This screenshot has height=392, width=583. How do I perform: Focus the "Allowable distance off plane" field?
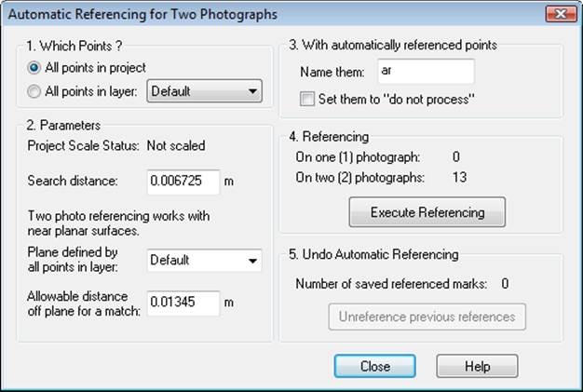pos(183,303)
